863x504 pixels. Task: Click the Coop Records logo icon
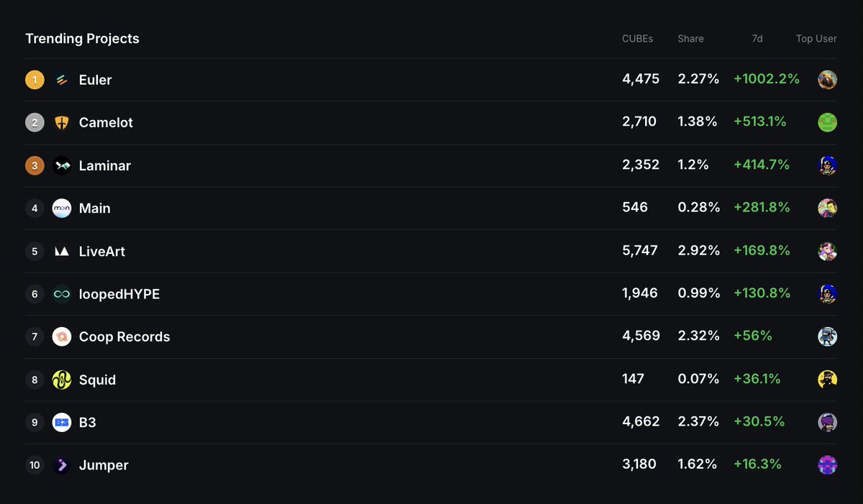(62, 336)
